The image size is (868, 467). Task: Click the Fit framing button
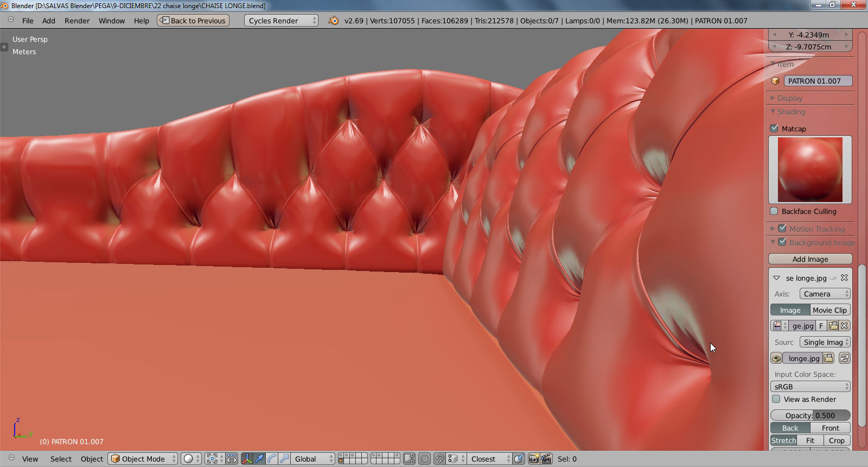[810, 440]
